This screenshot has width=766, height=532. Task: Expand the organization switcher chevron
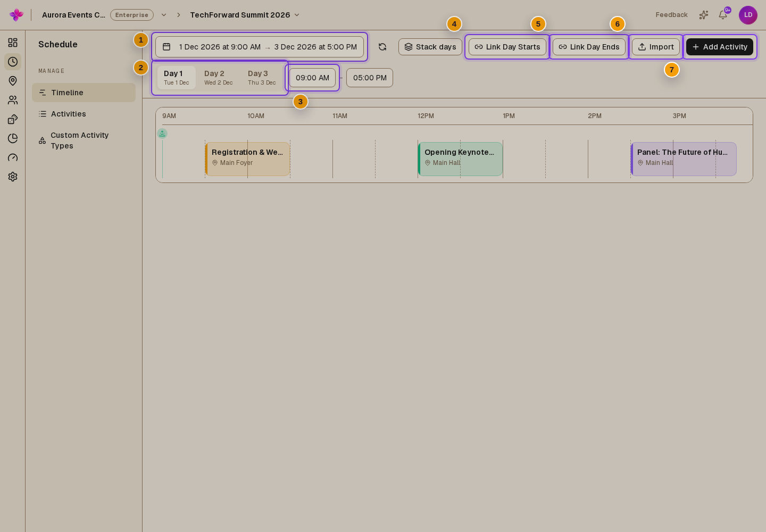164,15
